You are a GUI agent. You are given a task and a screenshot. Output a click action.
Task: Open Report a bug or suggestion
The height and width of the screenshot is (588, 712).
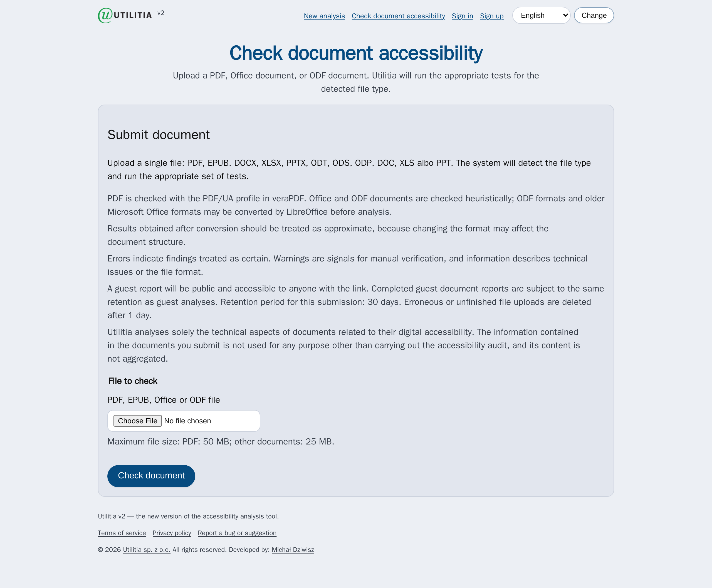pos(237,533)
